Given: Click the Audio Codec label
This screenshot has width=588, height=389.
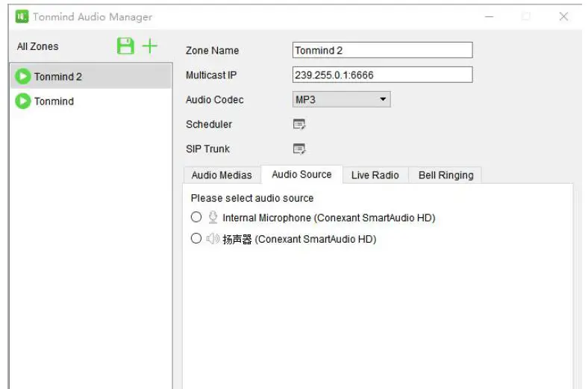Looking at the screenshot, I should [x=214, y=100].
